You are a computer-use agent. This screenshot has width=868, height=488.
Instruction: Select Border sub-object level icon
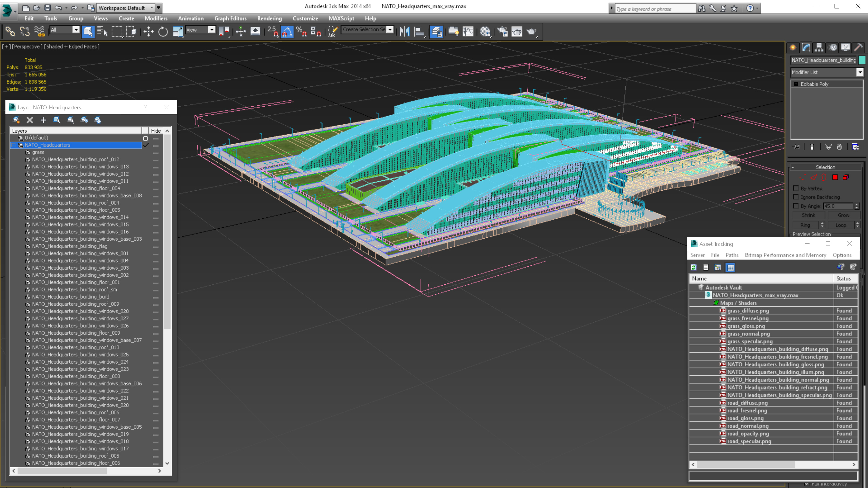coord(824,177)
